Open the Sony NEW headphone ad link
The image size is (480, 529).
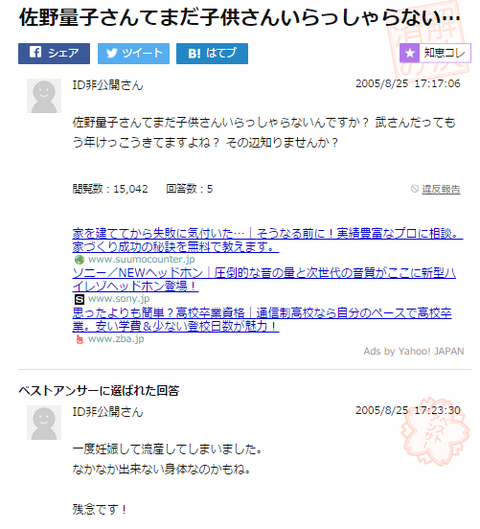tap(264, 279)
